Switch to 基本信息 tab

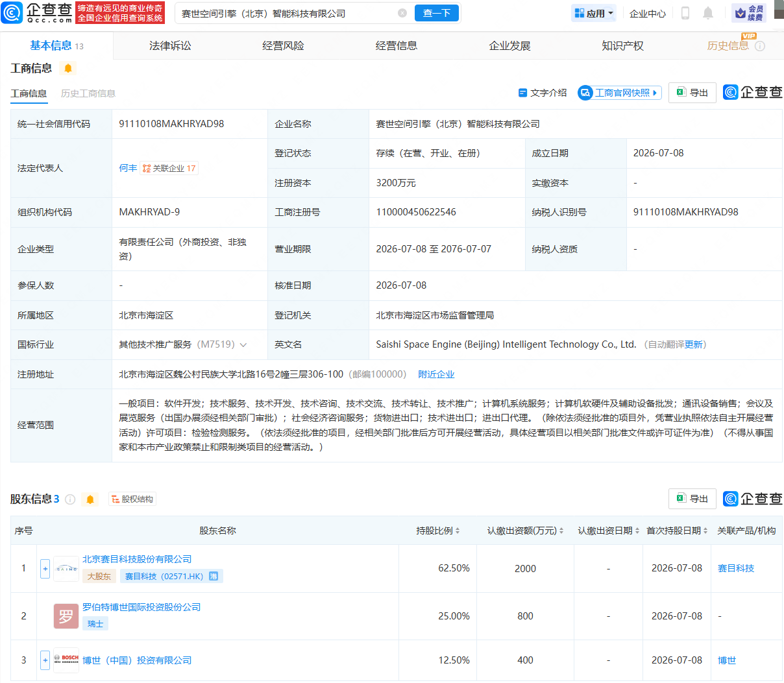click(56, 45)
